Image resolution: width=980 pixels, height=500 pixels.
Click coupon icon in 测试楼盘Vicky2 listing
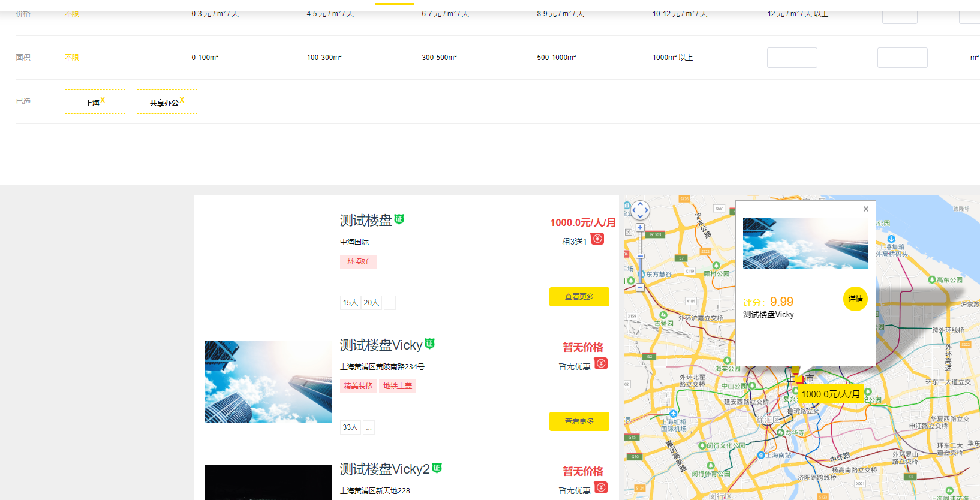pyautogui.click(x=601, y=487)
